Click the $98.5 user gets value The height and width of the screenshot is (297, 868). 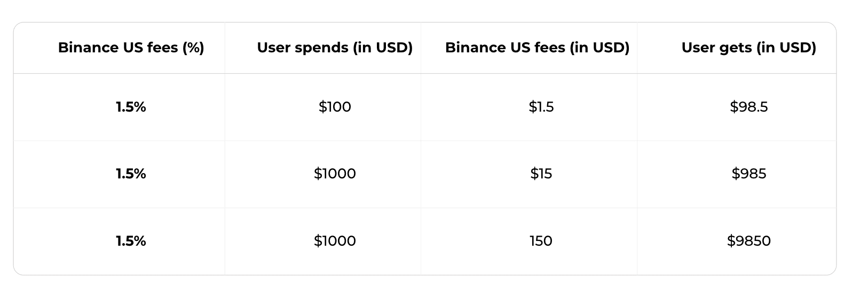pos(748,107)
